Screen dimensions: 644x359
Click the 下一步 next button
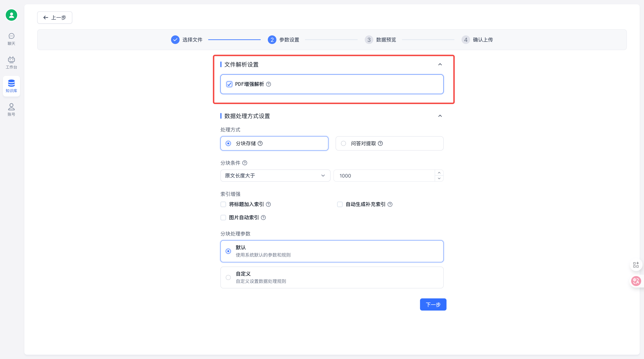[x=433, y=304]
